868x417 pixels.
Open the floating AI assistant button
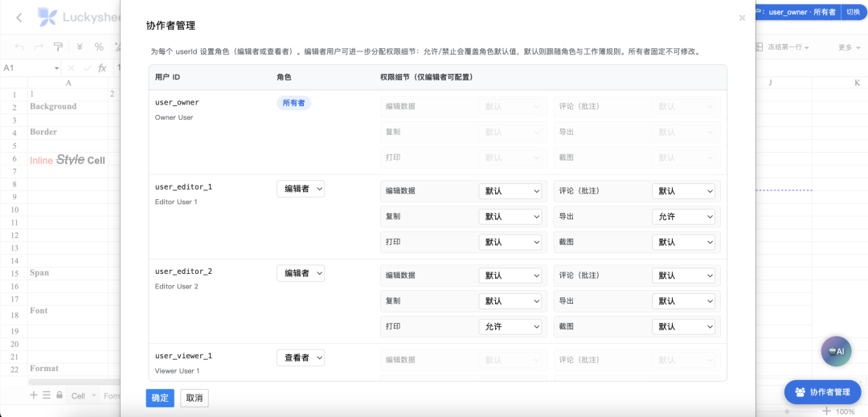[x=836, y=351]
